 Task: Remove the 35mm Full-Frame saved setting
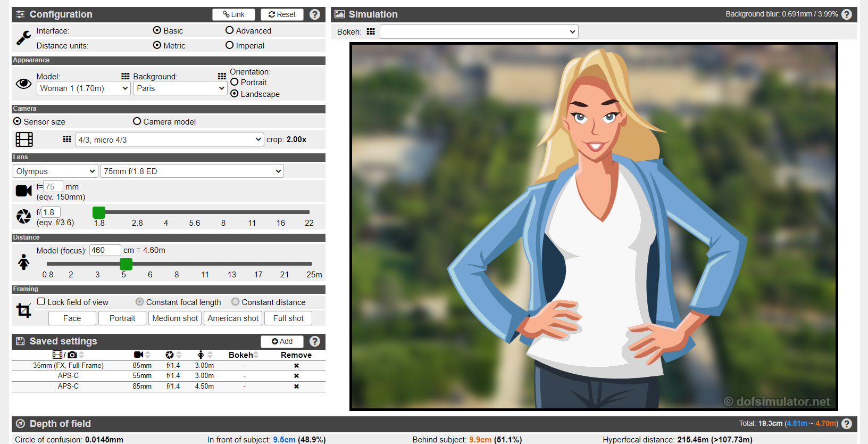click(x=296, y=366)
